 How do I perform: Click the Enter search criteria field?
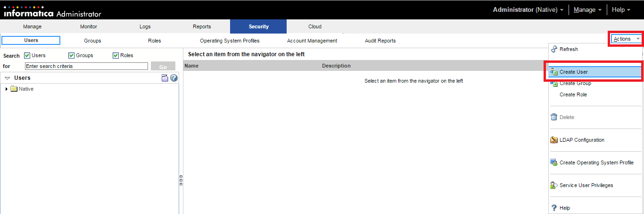click(x=86, y=66)
